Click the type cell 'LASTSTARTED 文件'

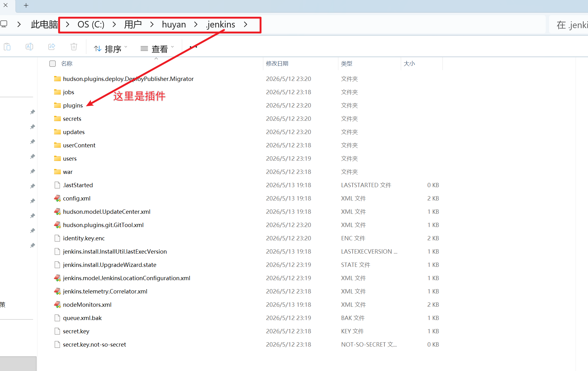coord(366,185)
